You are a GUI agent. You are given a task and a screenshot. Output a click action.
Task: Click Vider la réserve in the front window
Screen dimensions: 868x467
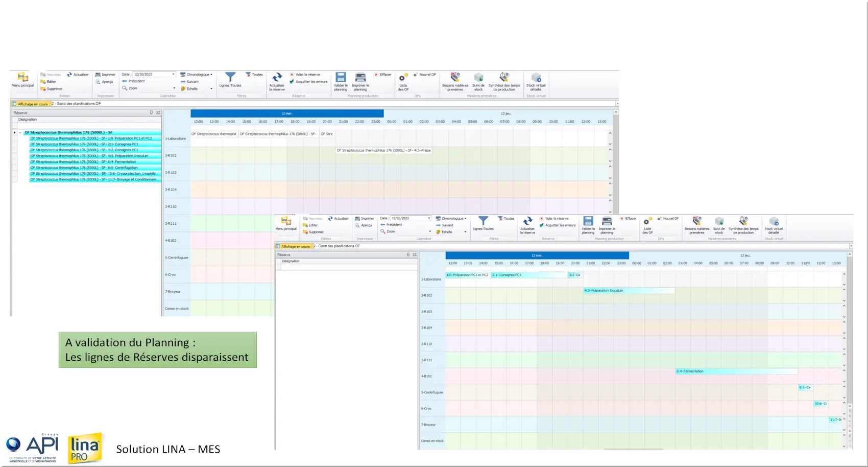tap(554, 218)
